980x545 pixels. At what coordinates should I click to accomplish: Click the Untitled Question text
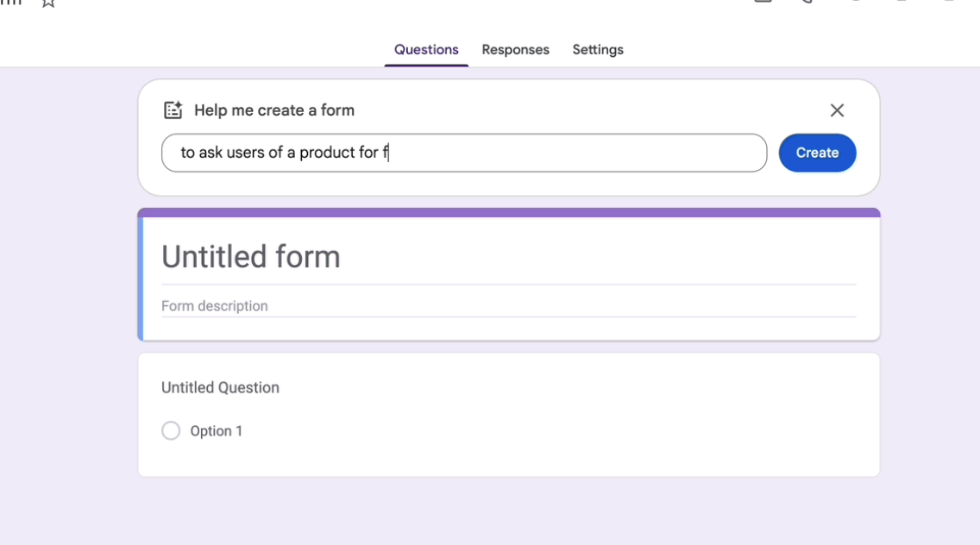[220, 388]
